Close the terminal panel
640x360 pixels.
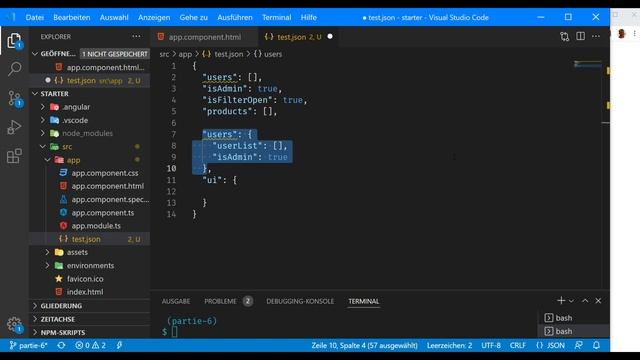tap(598, 301)
